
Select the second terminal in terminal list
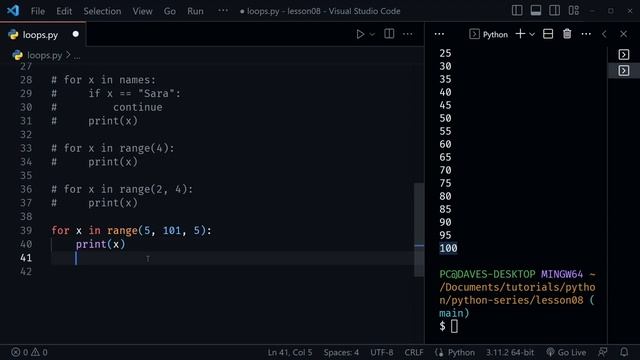[624, 71]
